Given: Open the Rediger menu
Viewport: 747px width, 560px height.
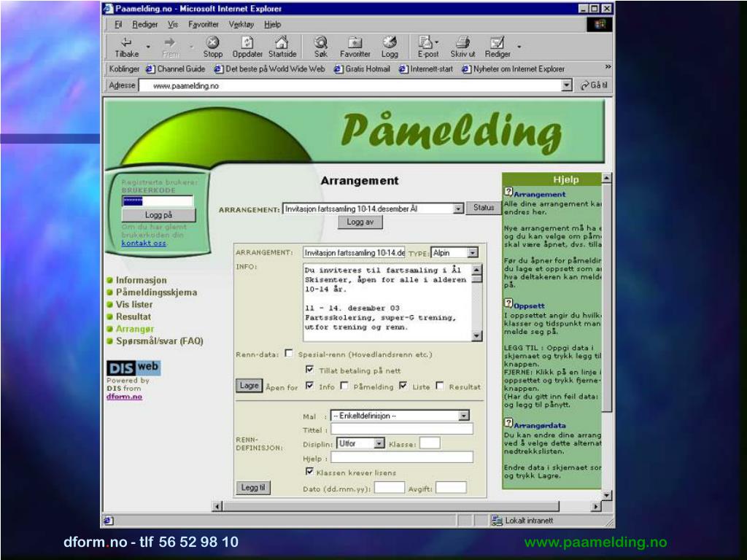Looking at the screenshot, I should tap(145, 24).
